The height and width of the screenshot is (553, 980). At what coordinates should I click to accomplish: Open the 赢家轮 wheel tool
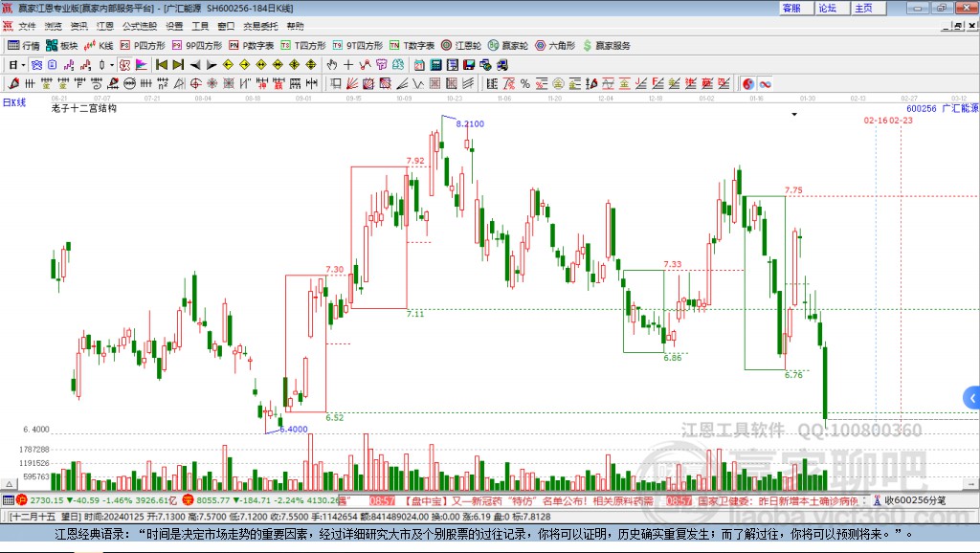point(508,46)
